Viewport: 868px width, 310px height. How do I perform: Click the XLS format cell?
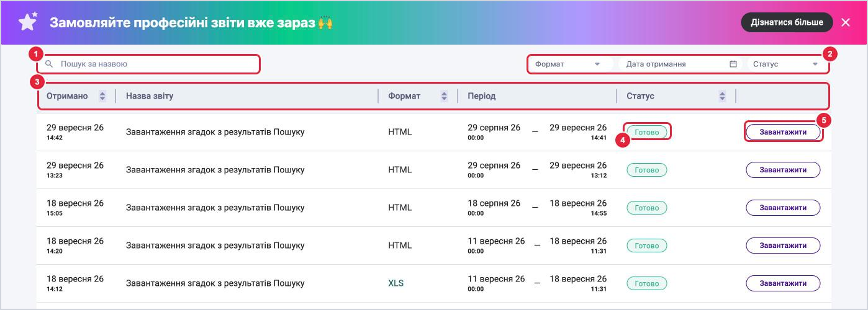click(x=396, y=283)
